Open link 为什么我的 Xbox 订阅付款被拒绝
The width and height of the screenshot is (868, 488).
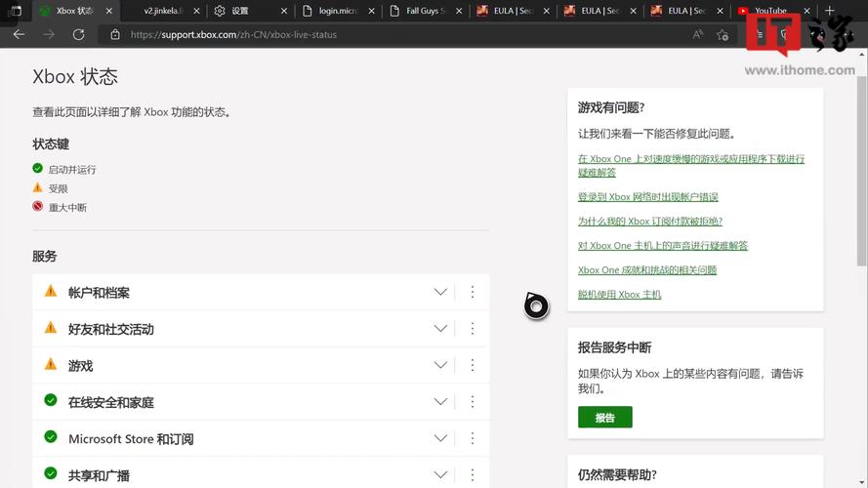coord(650,221)
